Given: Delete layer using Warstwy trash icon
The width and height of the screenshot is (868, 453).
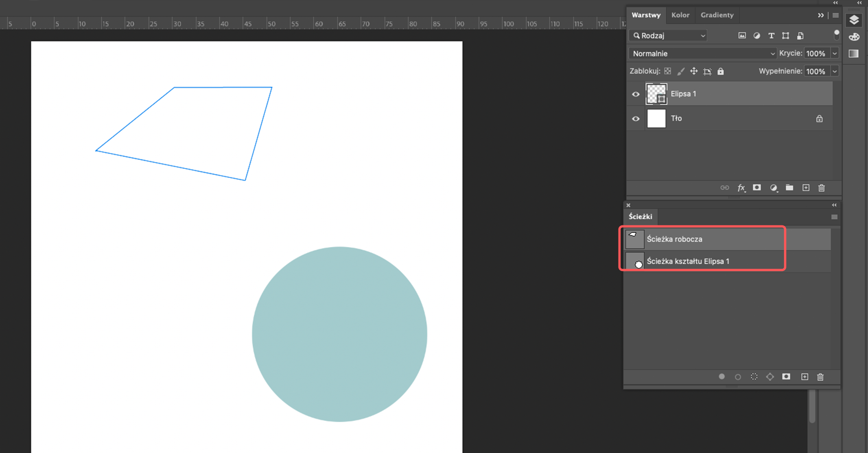Looking at the screenshot, I should coord(821,187).
